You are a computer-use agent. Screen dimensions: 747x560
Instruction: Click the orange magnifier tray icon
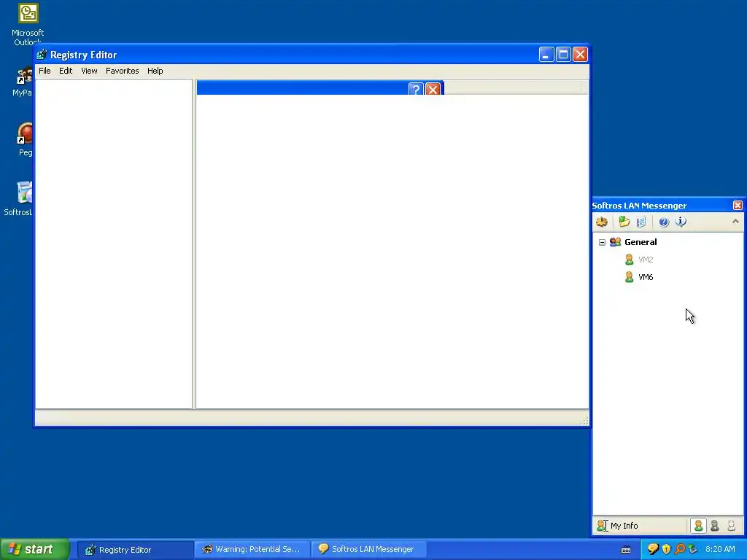[680, 549]
